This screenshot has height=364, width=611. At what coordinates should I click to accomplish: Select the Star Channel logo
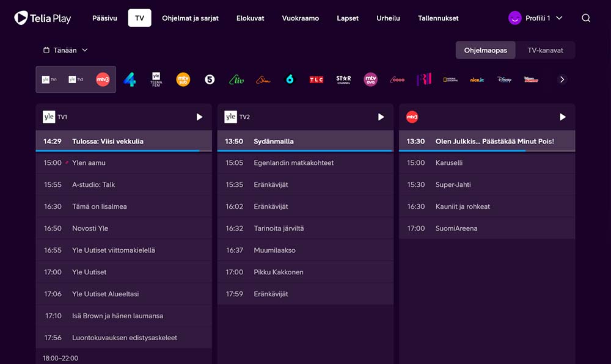coord(343,79)
